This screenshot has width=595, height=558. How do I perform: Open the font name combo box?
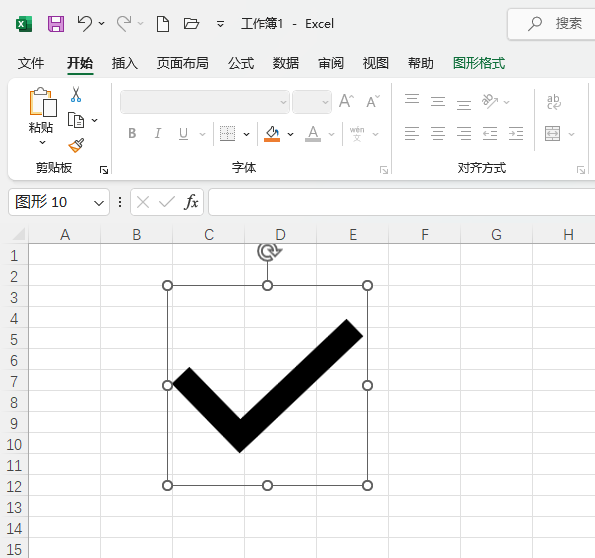tap(205, 102)
